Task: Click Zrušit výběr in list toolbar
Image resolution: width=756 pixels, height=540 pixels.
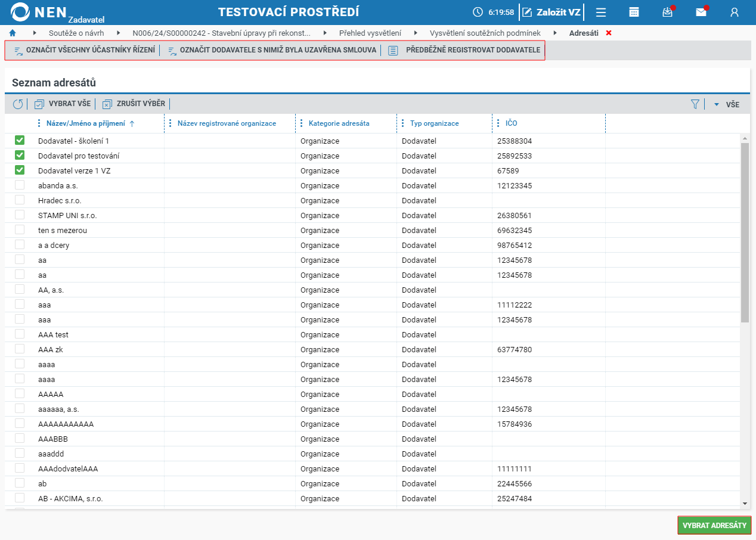Action: point(134,104)
